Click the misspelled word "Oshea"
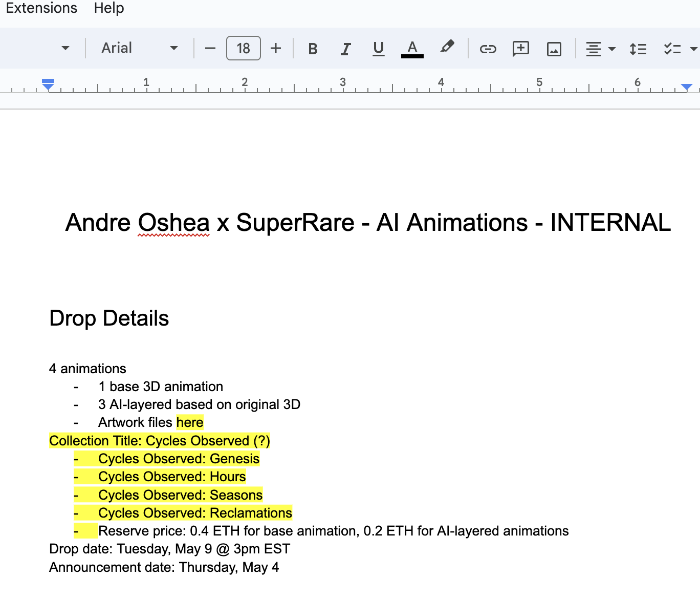Image resolution: width=700 pixels, height=600 pixels. point(174,223)
